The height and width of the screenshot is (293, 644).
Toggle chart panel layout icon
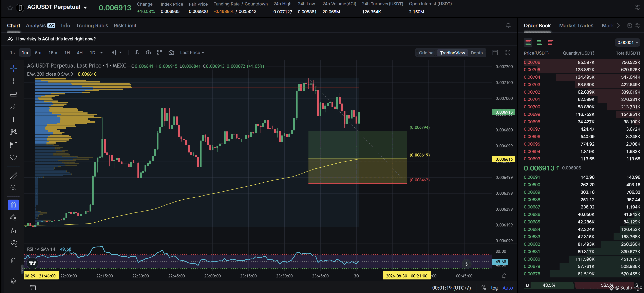click(495, 53)
